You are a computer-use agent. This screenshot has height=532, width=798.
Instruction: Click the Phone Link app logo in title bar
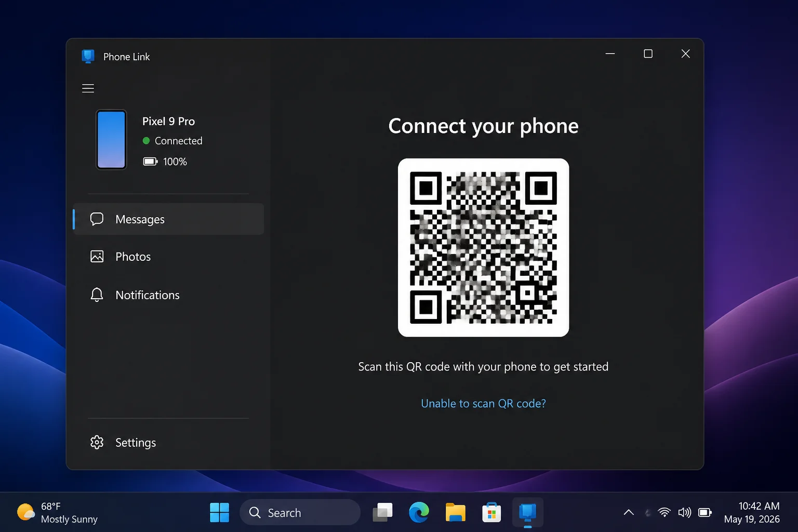click(x=88, y=56)
